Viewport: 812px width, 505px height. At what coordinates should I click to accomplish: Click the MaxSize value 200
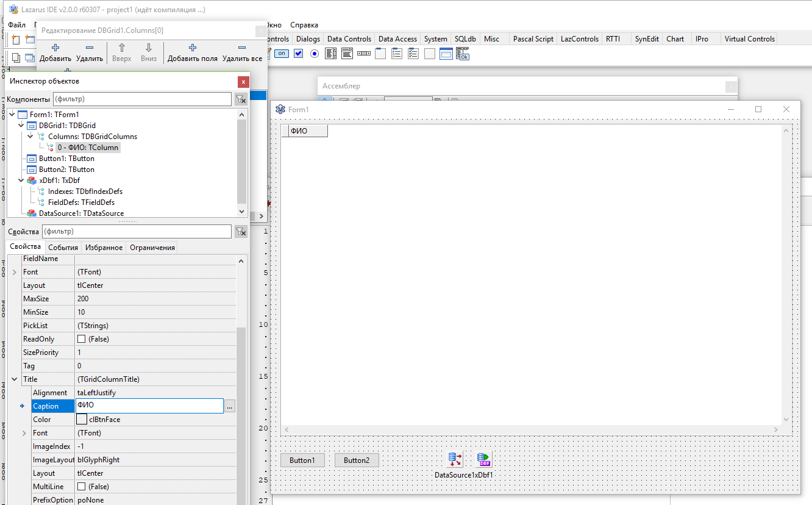pyautogui.click(x=155, y=299)
